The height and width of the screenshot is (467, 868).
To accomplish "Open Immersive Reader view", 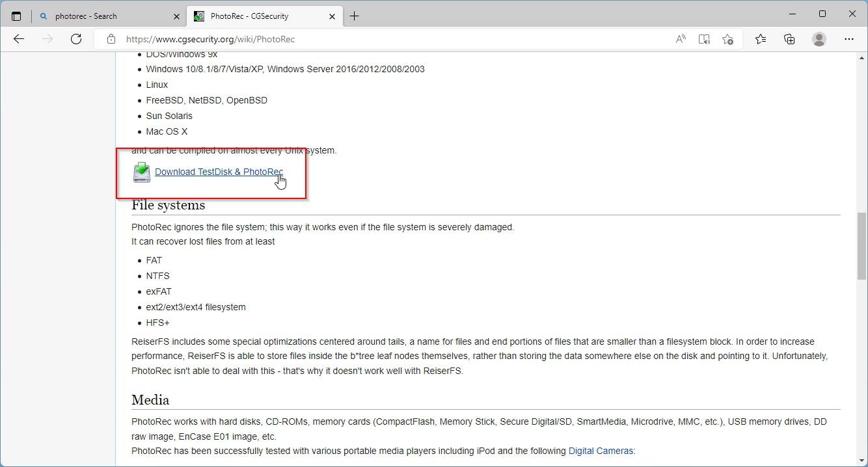I will coord(704,39).
